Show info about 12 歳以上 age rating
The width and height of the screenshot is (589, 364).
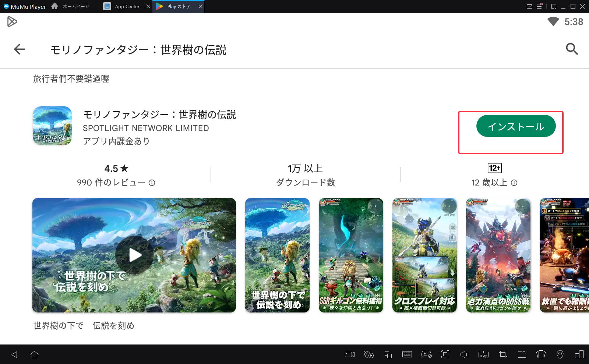tap(514, 183)
